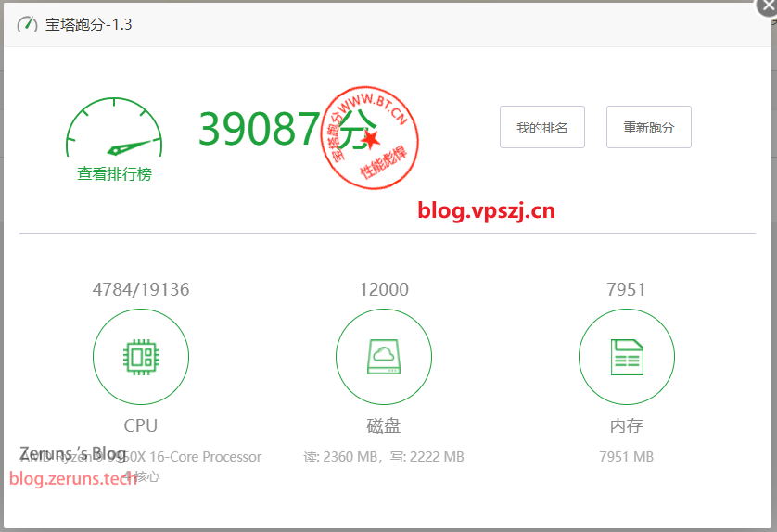Image resolution: width=777 pixels, height=532 pixels.
Task: Click the memory score 7951
Action: click(x=626, y=289)
